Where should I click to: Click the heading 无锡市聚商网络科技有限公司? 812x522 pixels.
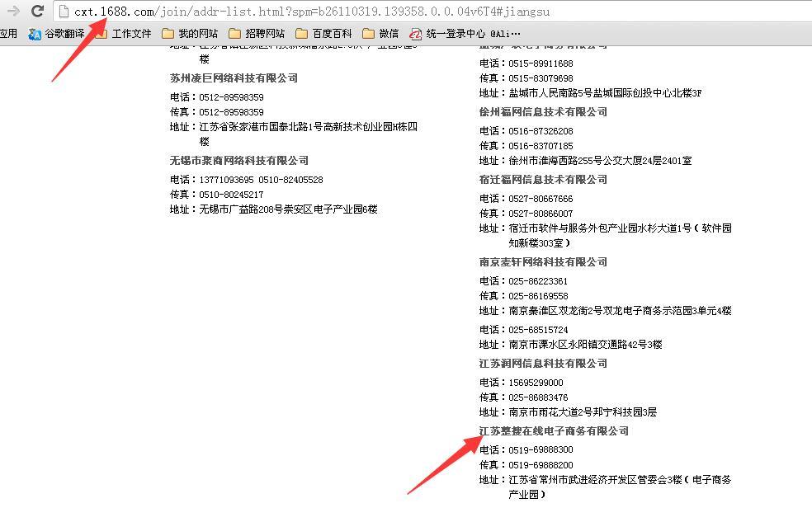pos(239,161)
